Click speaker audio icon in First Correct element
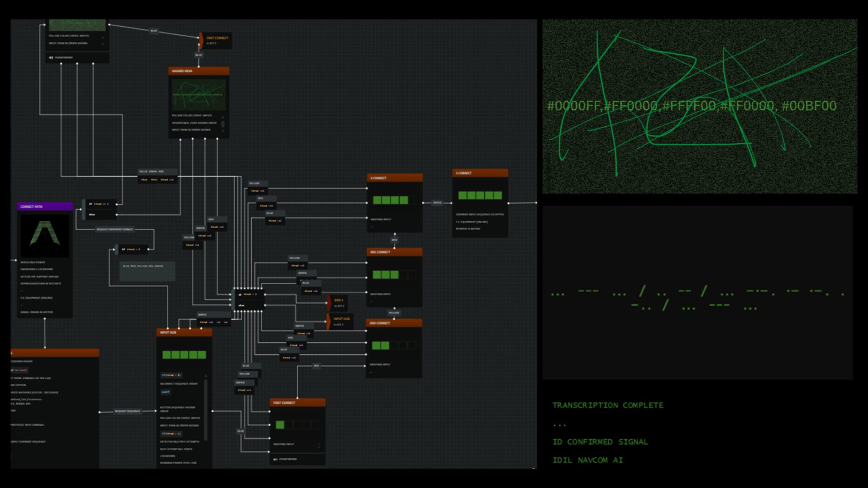 [x=275, y=459]
